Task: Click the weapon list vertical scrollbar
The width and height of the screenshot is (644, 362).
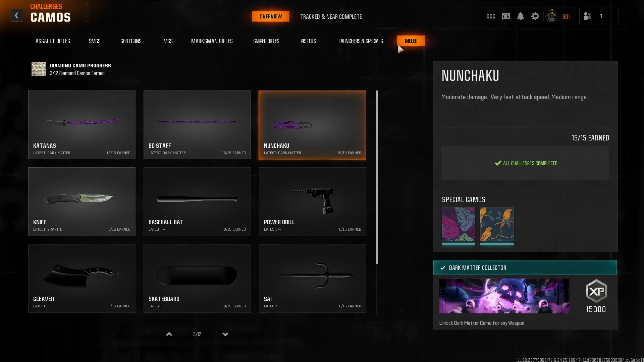Action: pyautogui.click(x=377, y=177)
